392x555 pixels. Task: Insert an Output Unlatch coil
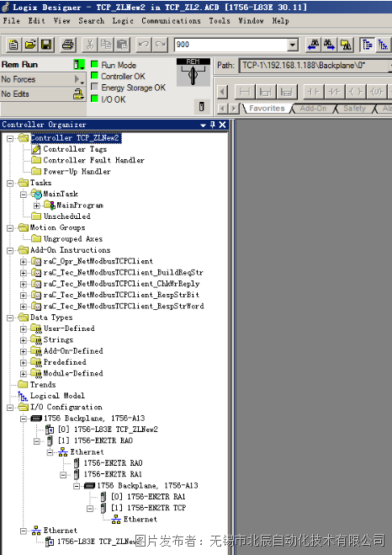[377, 92]
